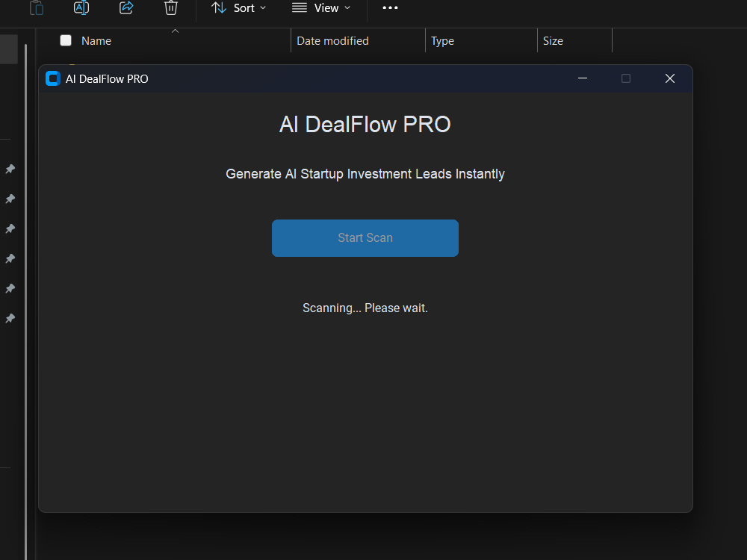This screenshot has height=560, width=747.
Task: Sort files by Name column header
Action: (x=96, y=41)
